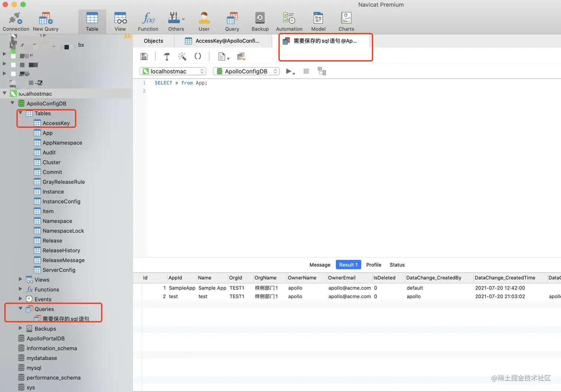Select the performance_schema database
Viewport: 561px width, 392px height.
tap(53, 378)
